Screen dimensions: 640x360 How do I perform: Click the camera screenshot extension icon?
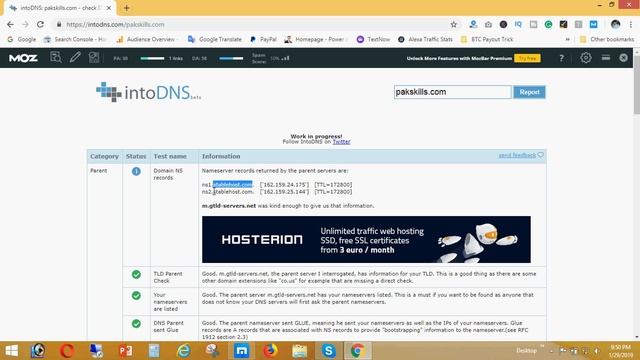[x=488, y=24]
